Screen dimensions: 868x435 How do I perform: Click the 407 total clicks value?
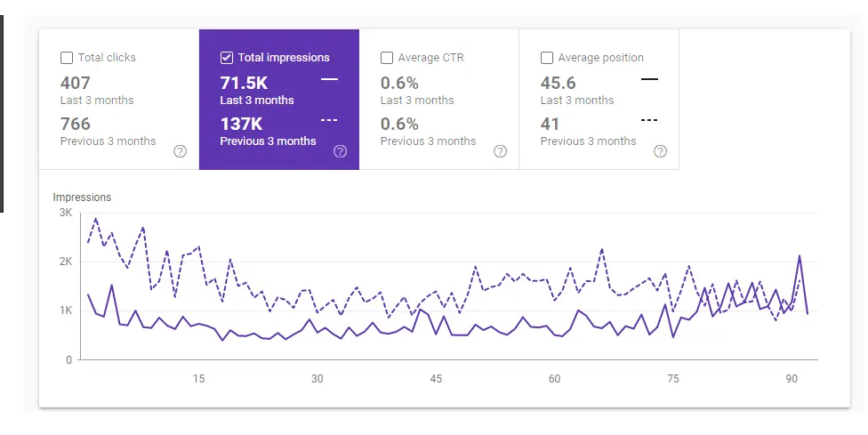[x=76, y=83]
